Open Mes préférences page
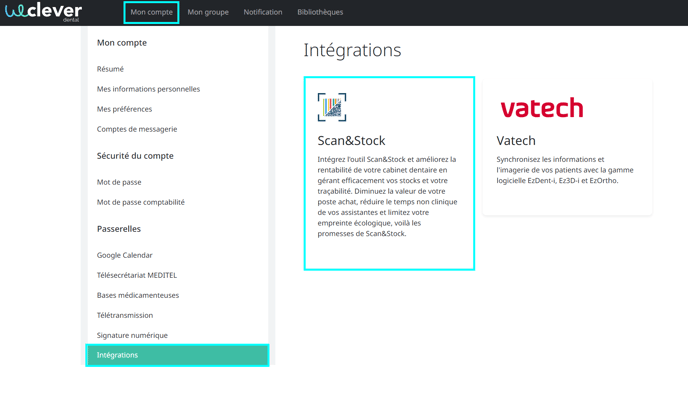The image size is (688, 394). (124, 109)
